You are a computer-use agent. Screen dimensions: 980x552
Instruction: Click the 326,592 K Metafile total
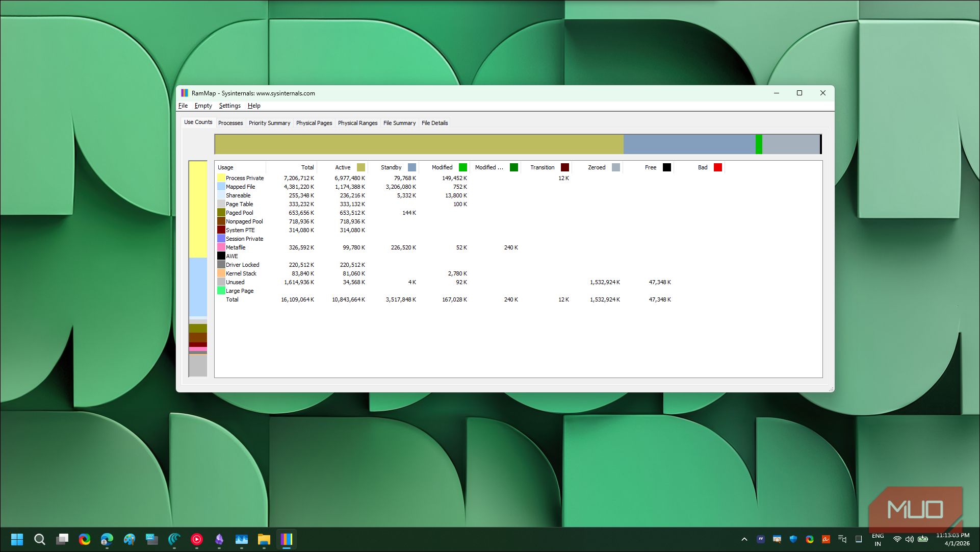pyautogui.click(x=302, y=247)
